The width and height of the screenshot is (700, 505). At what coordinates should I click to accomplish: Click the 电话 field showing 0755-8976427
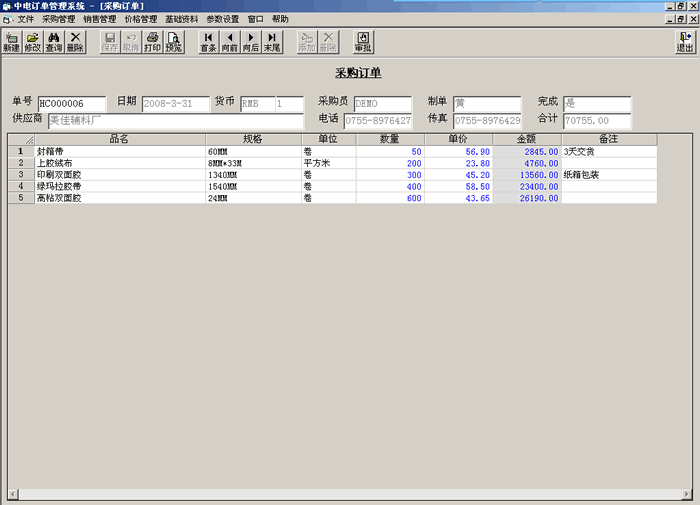pyautogui.click(x=378, y=121)
